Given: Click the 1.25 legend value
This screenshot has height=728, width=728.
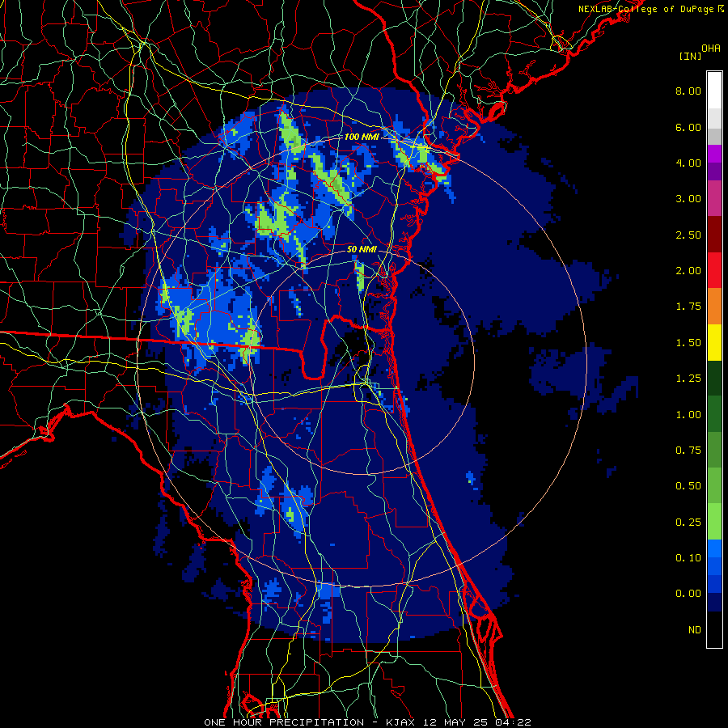Looking at the screenshot, I should (x=688, y=379).
